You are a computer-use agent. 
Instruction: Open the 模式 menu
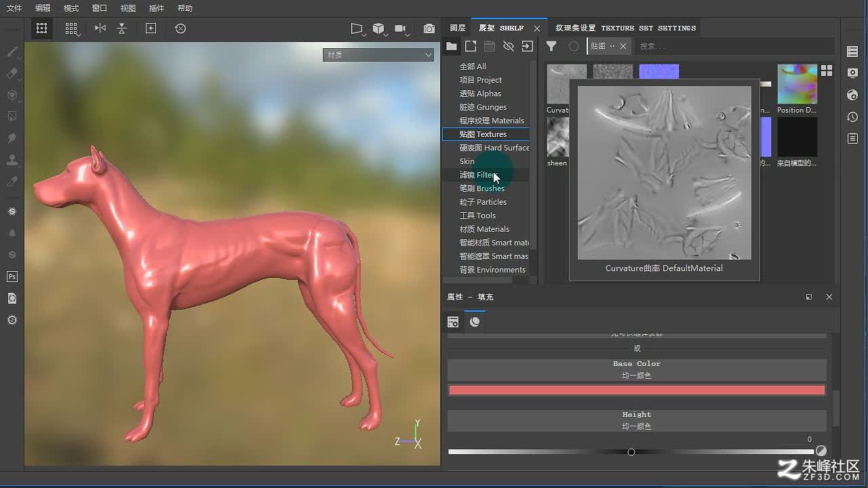pos(71,8)
